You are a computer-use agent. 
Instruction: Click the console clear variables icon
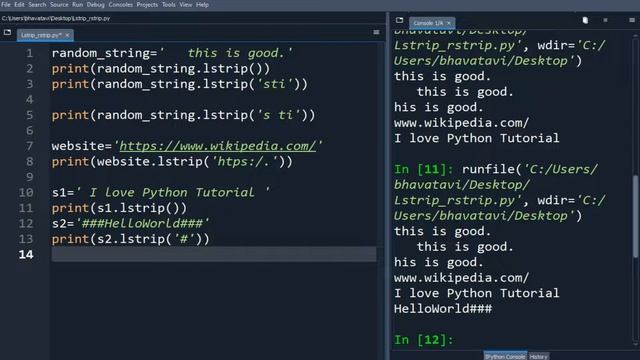pos(585,20)
